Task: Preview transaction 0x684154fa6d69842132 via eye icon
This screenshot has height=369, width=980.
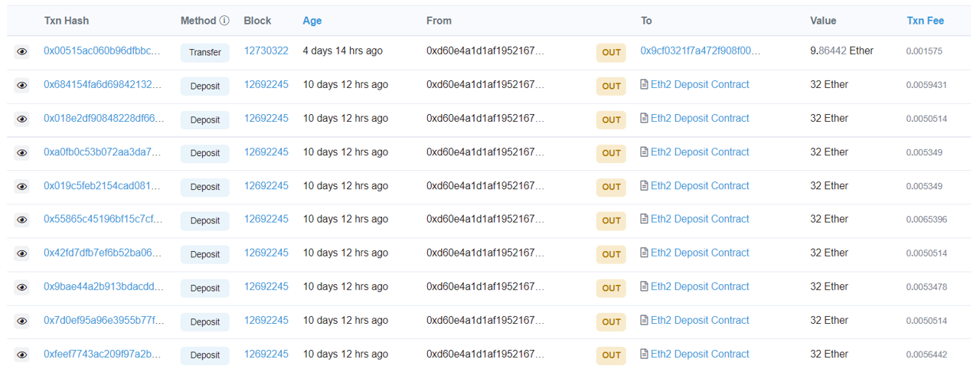Action: click(x=21, y=85)
